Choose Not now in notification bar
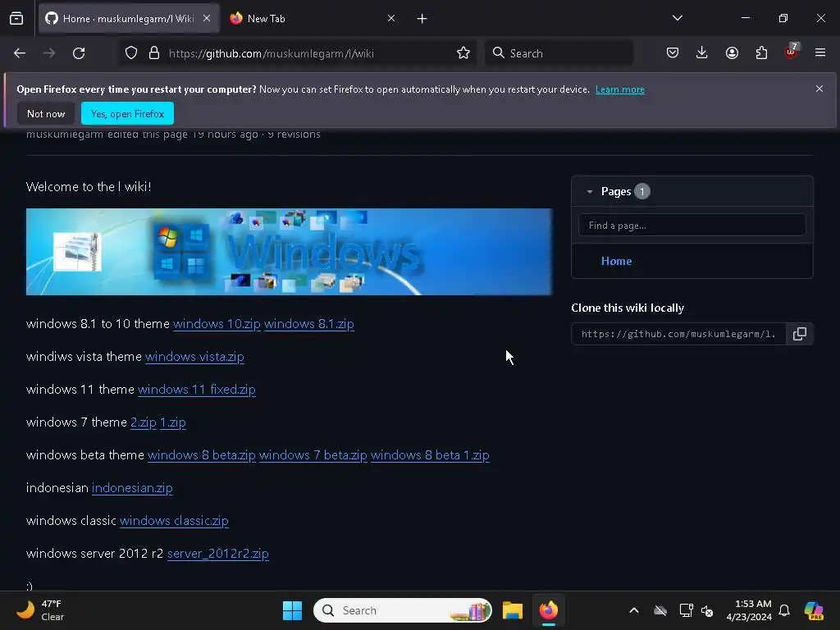The height and width of the screenshot is (630, 840). (46, 113)
